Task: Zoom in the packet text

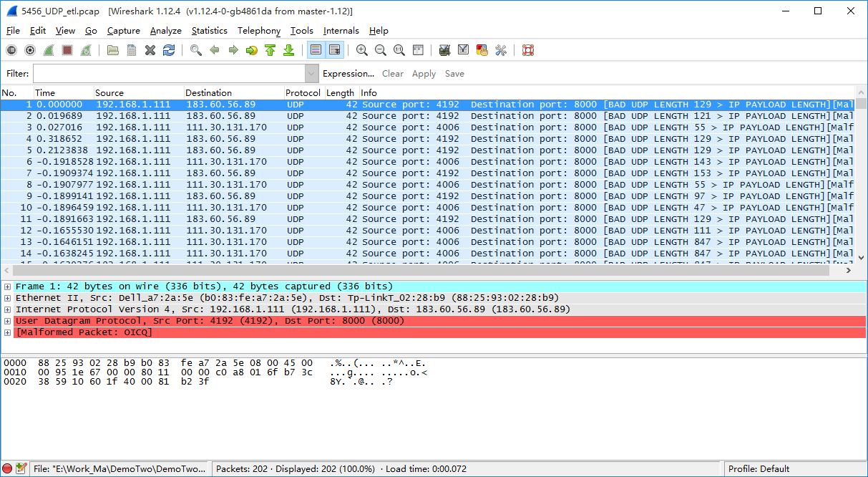Action: 362,50
